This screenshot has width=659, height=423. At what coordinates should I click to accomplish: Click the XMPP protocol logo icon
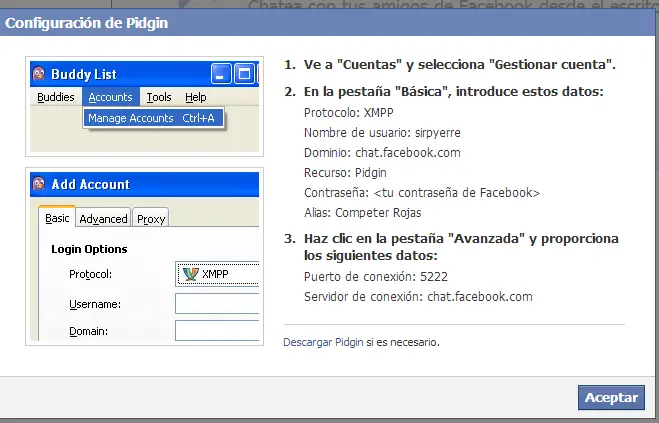pyautogui.click(x=190, y=274)
